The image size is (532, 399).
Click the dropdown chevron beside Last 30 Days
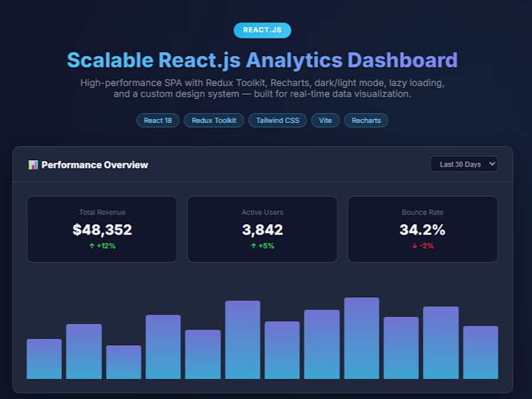coord(492,164)
